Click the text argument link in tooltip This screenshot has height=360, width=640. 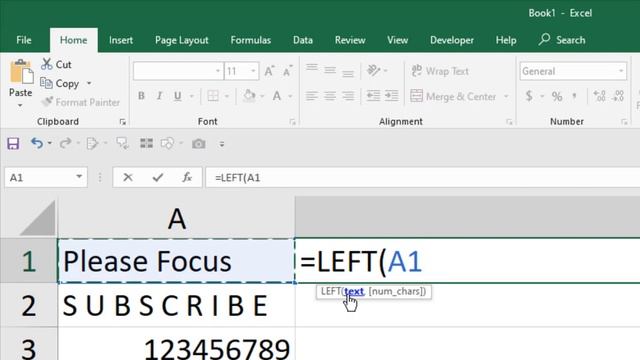point(353,291)
